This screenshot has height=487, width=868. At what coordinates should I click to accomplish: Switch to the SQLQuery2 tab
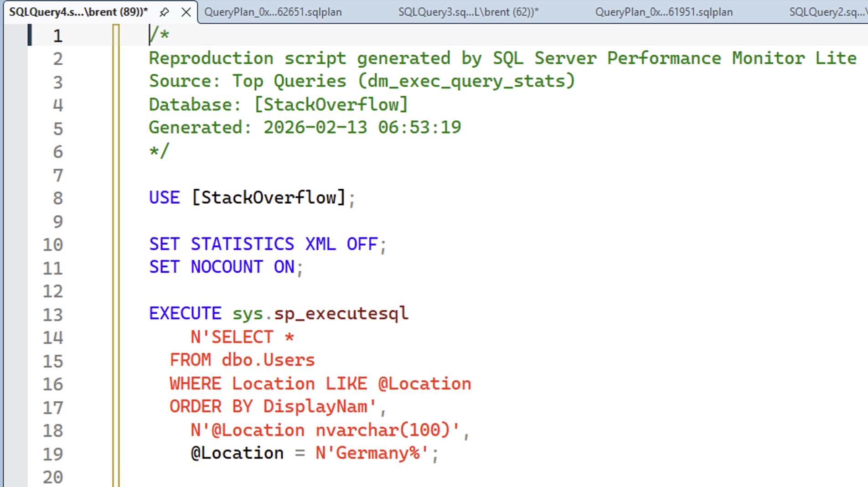827,12
